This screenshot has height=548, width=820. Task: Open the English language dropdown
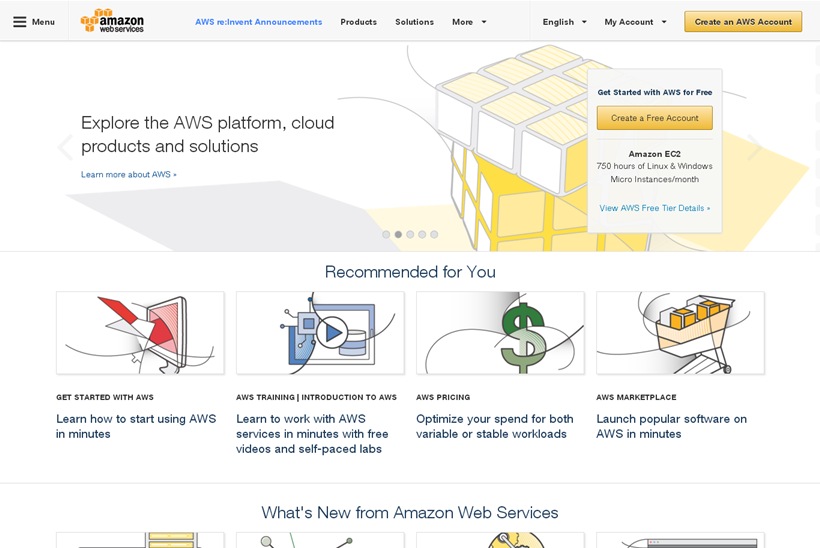coord(565,21)
